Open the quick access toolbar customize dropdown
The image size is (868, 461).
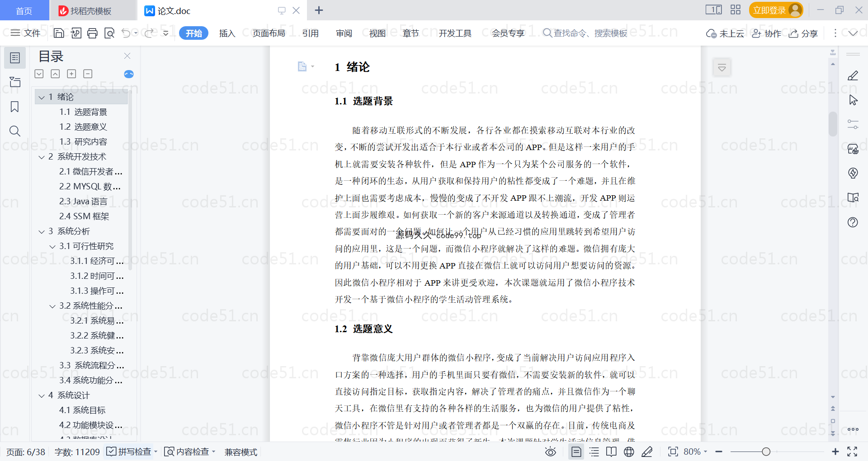166,33
